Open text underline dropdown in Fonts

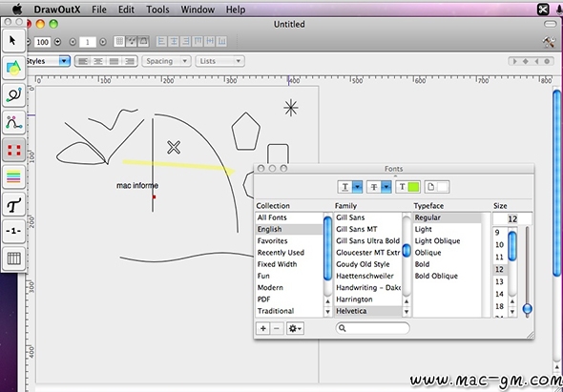click(x=349, y=187)
